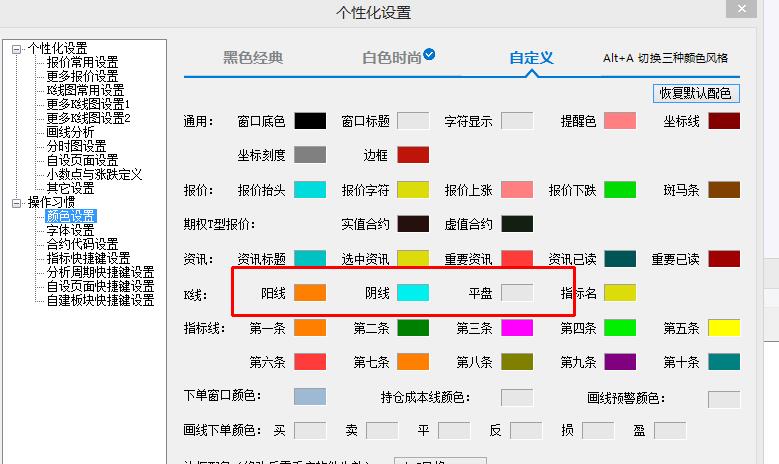This screenshot has height=464, width=779.
Task: Click the 恢复默认配色 button
Action: click(x=695, y=94)
